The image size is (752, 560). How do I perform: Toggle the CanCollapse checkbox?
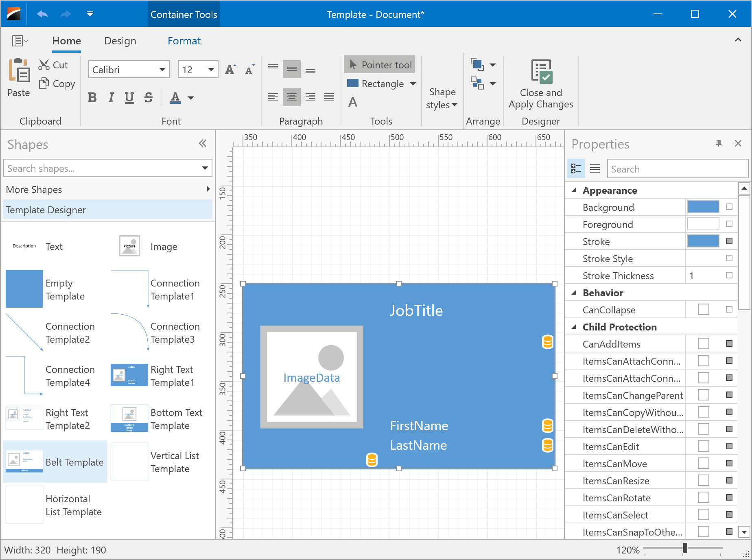(x=704, y=309)
